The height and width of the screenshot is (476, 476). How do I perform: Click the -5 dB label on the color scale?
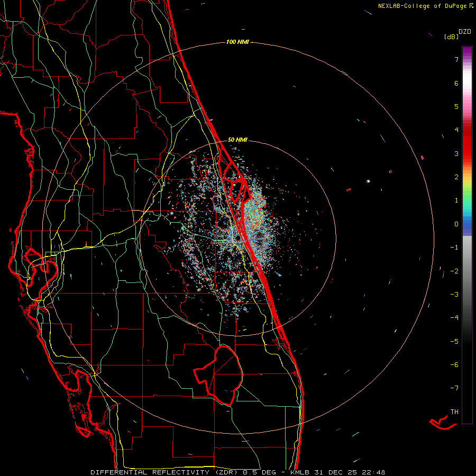[x=454, y=342]
